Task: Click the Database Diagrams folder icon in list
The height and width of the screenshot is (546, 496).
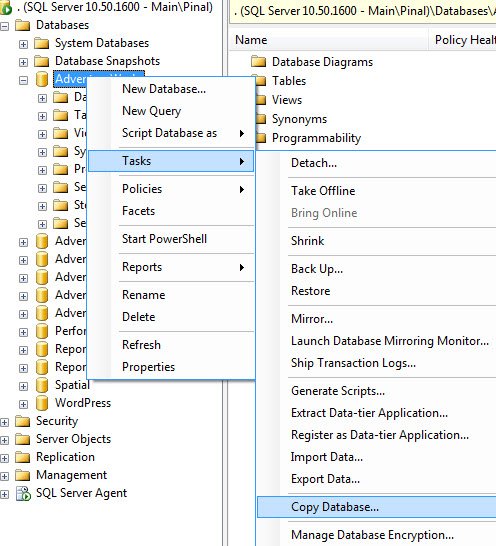Action: [258, 62]
